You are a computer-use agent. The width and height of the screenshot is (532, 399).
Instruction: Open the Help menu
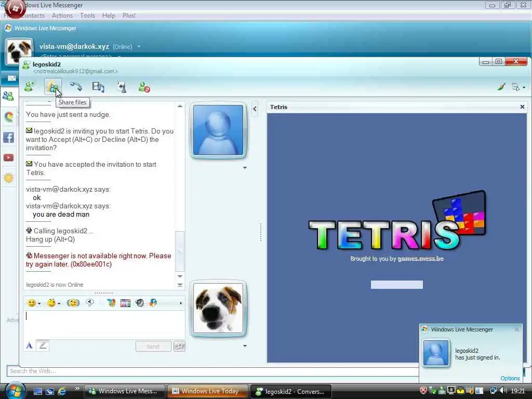click(109, 16)
